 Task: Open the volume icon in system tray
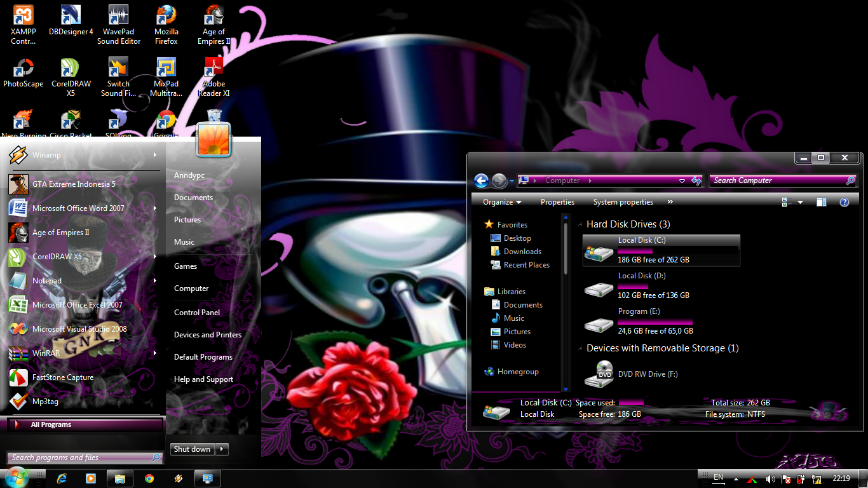point(770,479)
